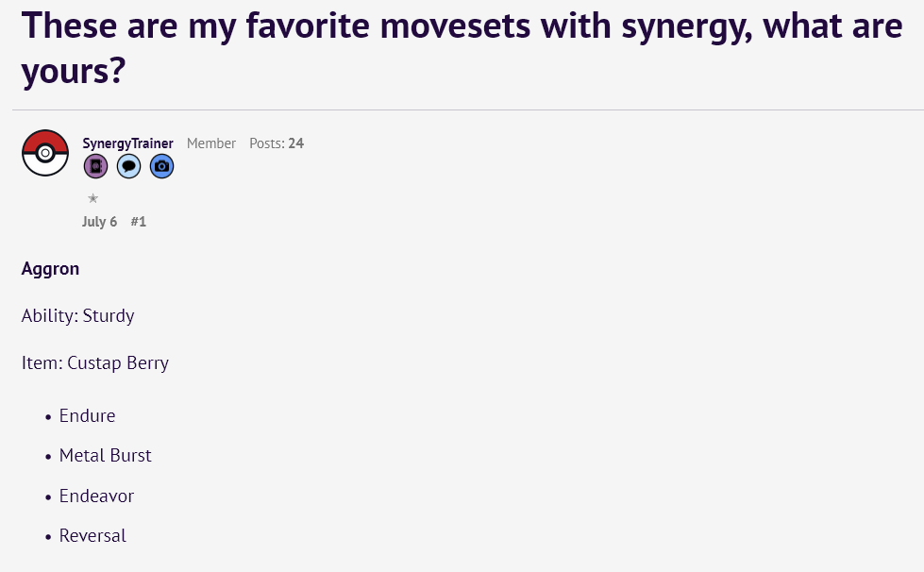Screen dimensions: 924x572
Task: Select the Endeavor move entry
Action: click(x=96, y=496)
